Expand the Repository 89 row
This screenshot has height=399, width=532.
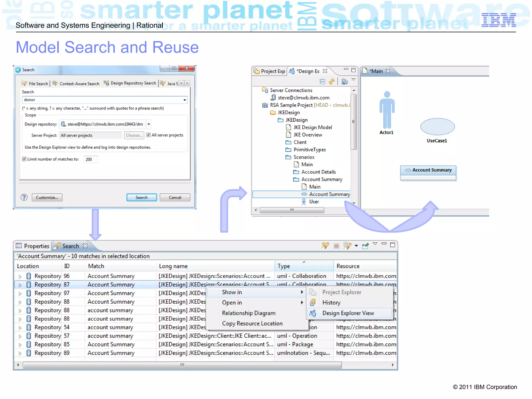point(20,354)
